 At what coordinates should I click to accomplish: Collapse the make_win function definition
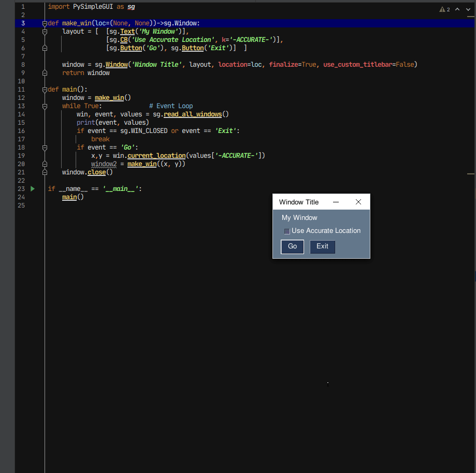(44, 23)
